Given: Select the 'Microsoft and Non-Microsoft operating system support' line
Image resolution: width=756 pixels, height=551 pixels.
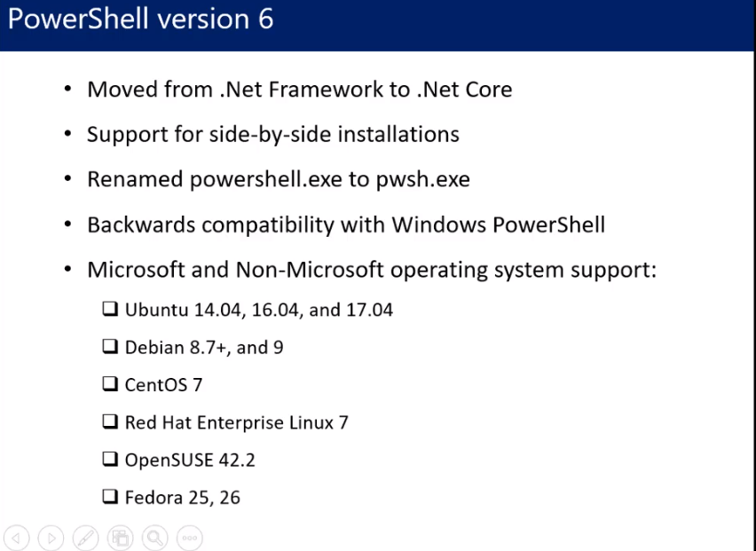Looking at the screenshot, I should pos(372,270).
